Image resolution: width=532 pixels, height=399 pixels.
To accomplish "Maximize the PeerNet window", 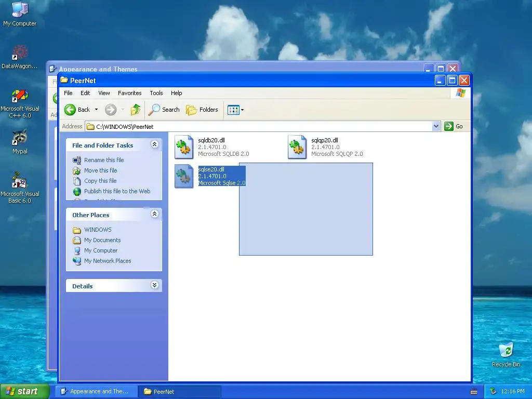I will (452, 81).
